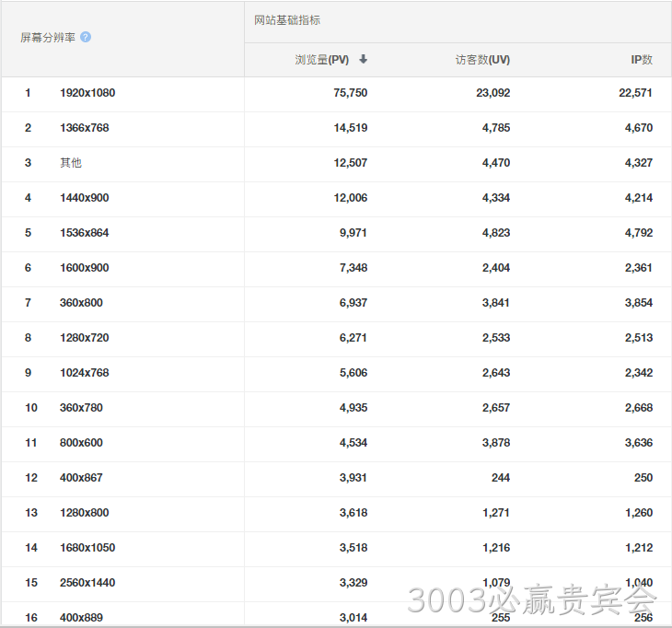Click PV value 12,507

(351, 163)
